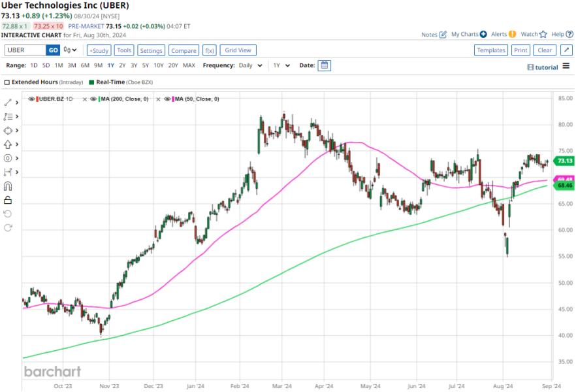The width and height of the screenshot is (576, 392).
Task: Click the orange Alerts exclamation icon
Action: click(x=512, y=34)
